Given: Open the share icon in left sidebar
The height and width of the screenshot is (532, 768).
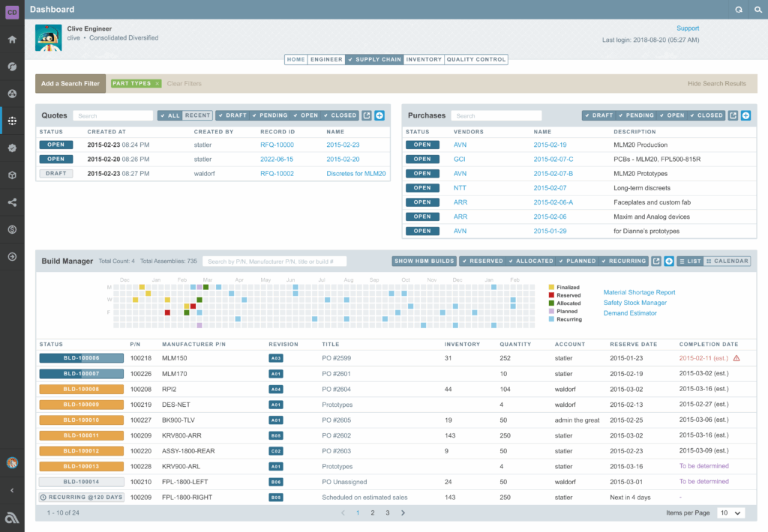Looking at the screenshot, I should click(x=12, y=202).
